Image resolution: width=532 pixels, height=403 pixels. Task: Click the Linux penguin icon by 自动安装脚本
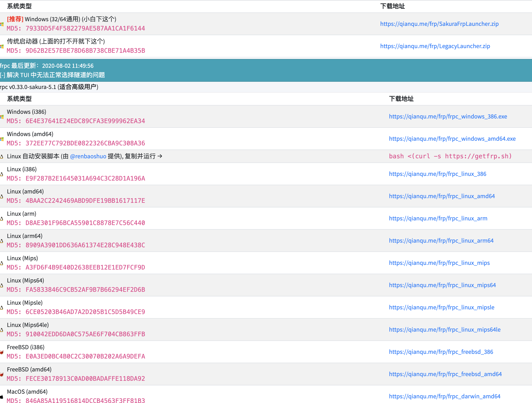coord(2,156)
